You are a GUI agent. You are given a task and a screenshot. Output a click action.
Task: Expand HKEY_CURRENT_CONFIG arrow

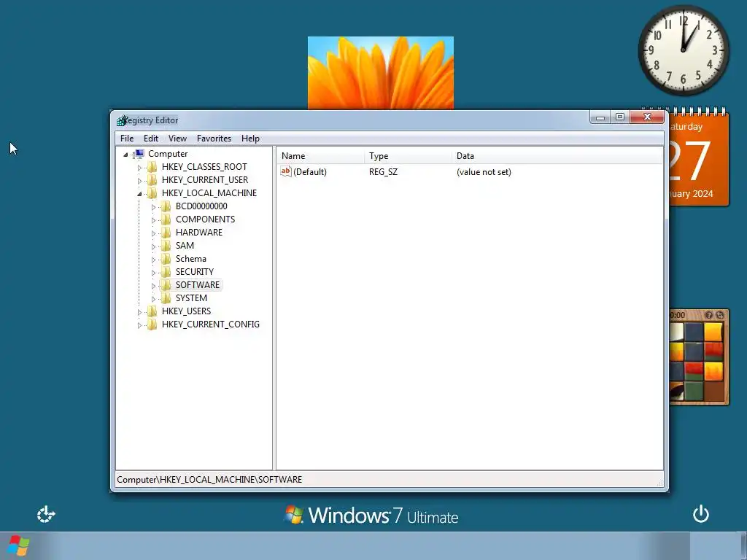click(139, 325)
